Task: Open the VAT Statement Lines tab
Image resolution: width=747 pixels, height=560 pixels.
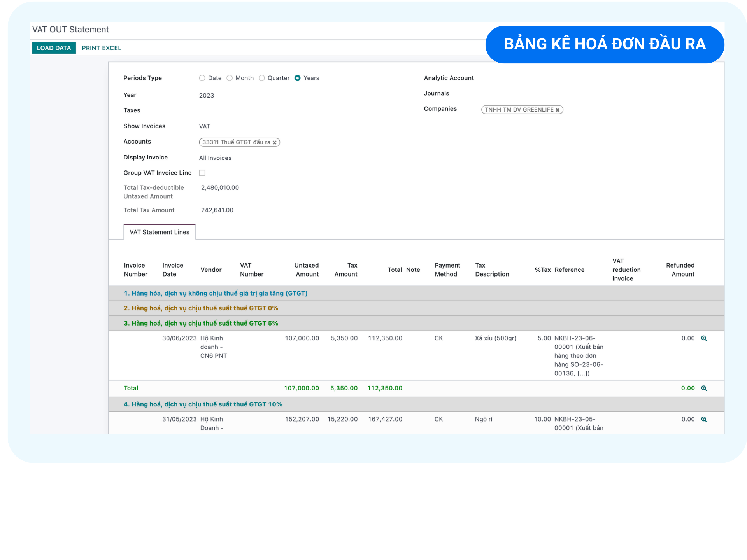Action: 160,232
